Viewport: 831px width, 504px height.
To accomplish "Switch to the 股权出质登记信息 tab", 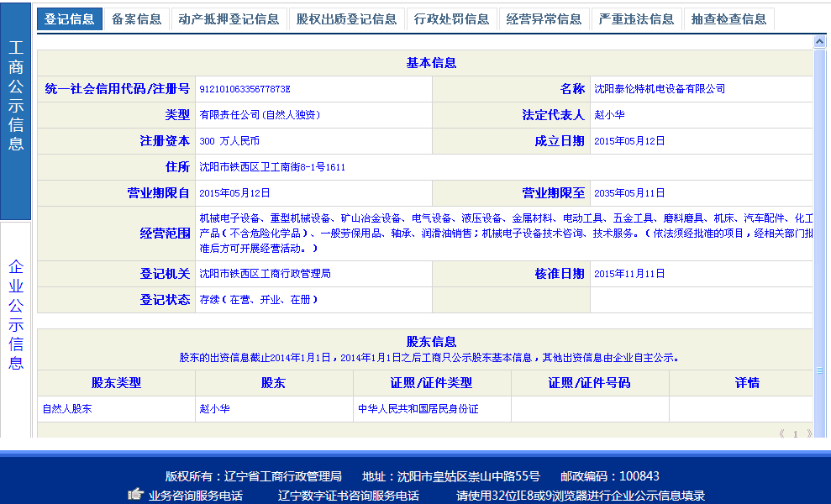I will (346, 19).
